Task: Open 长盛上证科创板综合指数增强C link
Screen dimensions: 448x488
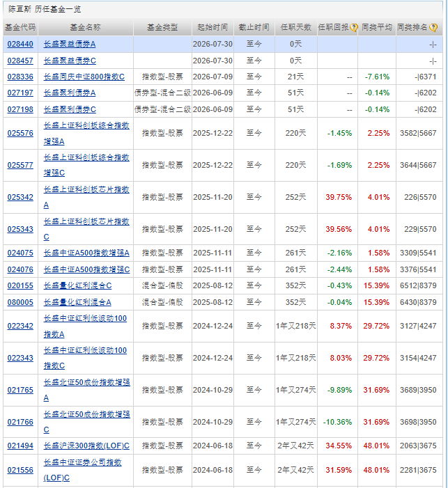Action: tap(86, 165)
